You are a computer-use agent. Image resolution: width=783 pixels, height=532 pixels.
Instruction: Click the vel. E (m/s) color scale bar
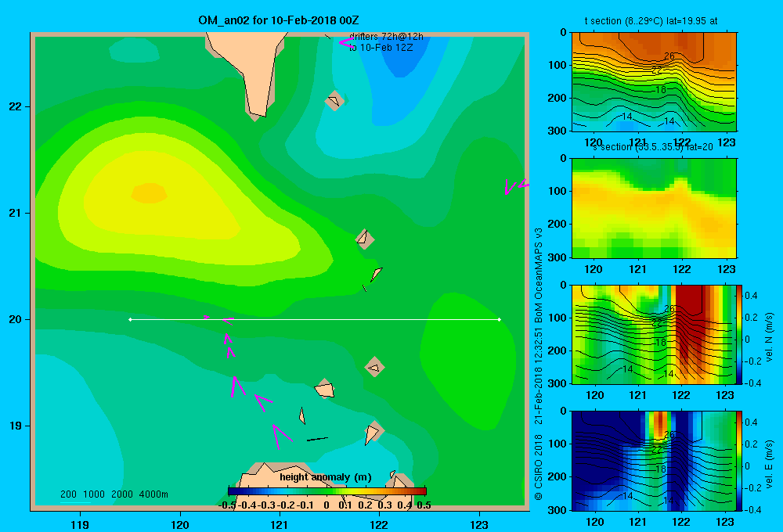pos(739,460)
